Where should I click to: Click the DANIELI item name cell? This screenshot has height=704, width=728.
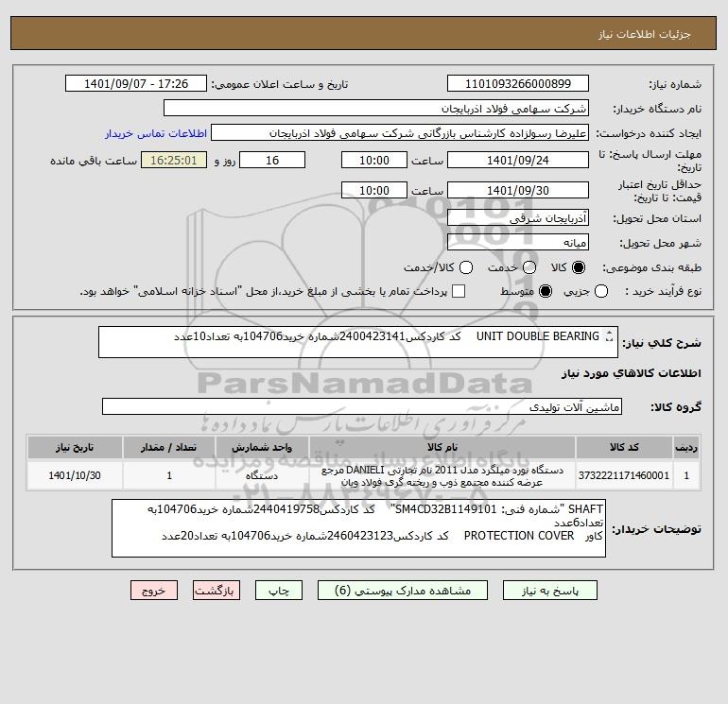[442, 475]
